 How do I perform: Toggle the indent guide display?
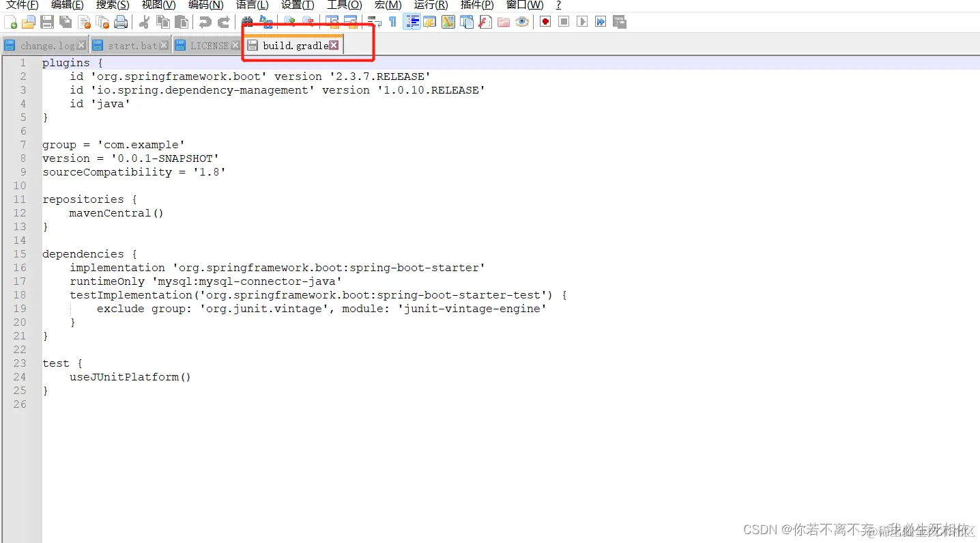pyautogui.click(x=412, y=22)
